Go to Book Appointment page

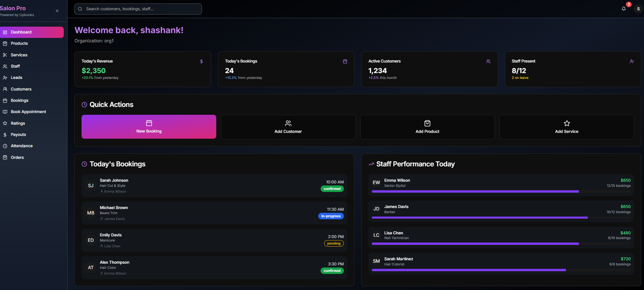tap(32, 112)
